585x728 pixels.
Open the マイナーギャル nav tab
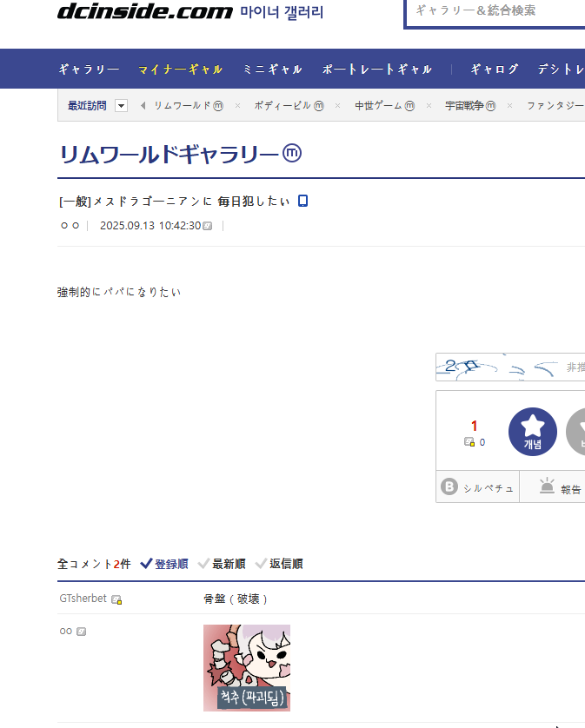180,69
